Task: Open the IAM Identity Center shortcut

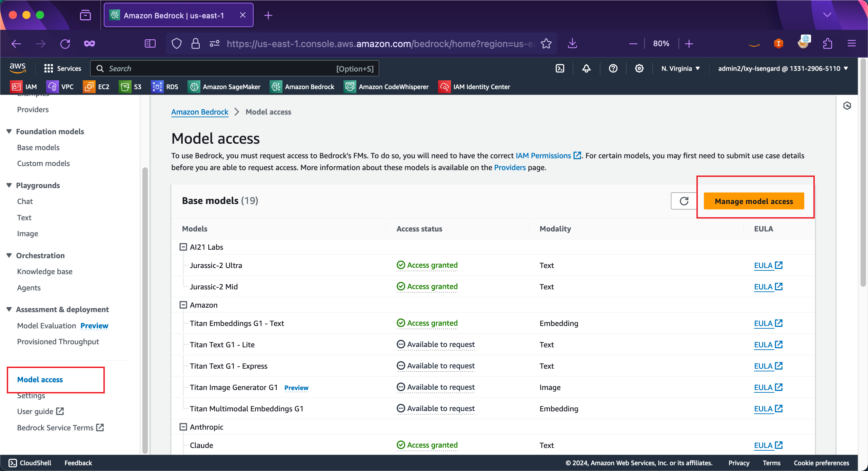Action: (x=474, y=87)
